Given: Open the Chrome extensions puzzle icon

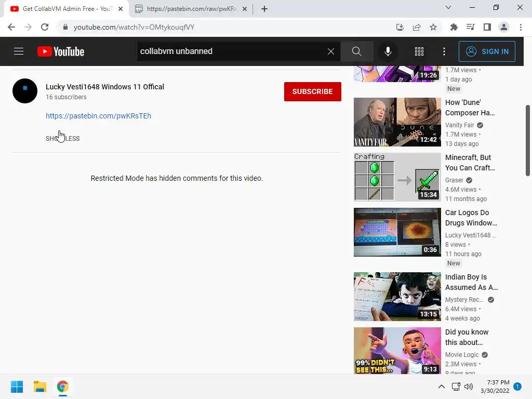Looking at the screenshot, I should click(454, 27).
